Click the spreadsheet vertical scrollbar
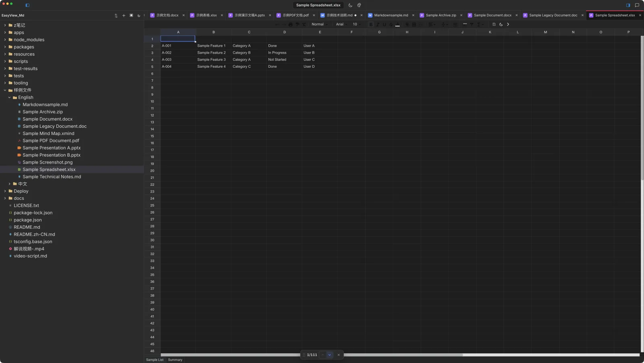This screenshot has width=644, height=363. coord(642,109)
